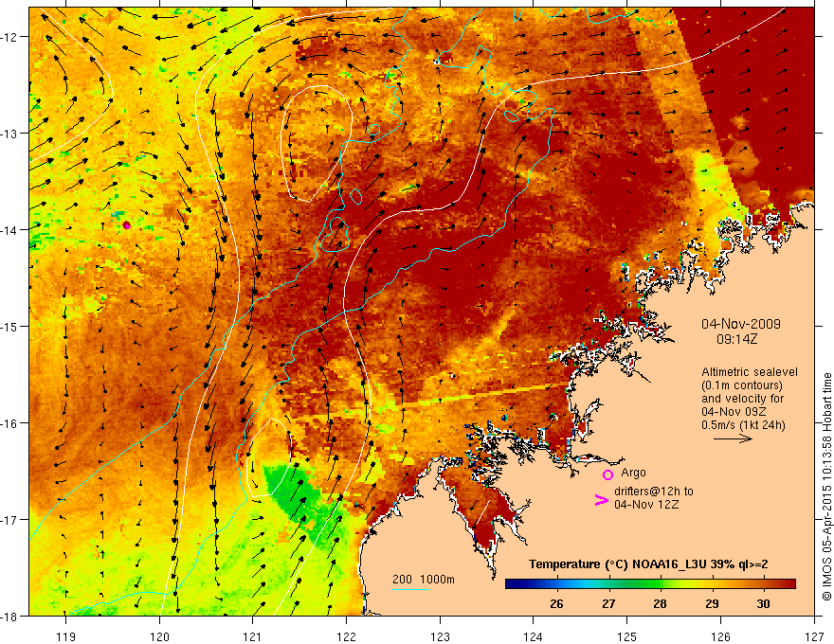Viewport: 834px width, 644px height.
Task: Click the IMOS copyright timestamp text
Action: [x=826, y=487]
